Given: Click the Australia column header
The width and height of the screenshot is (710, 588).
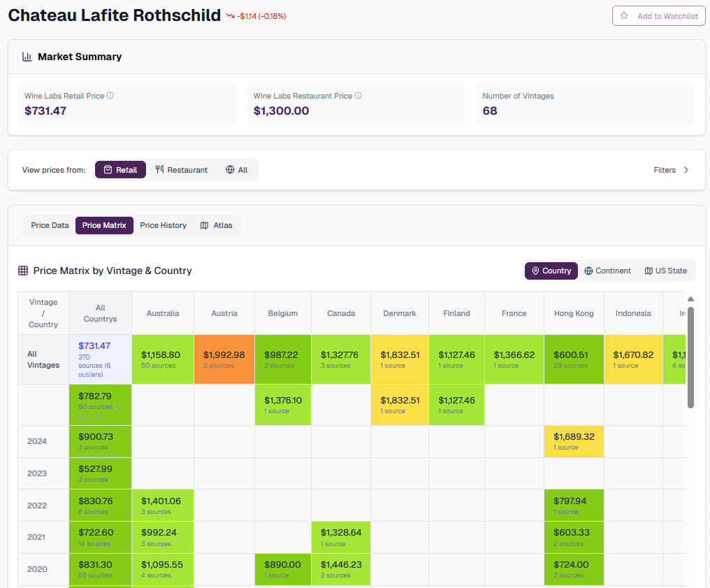Looking at the screenshot, I should [163, 313].
